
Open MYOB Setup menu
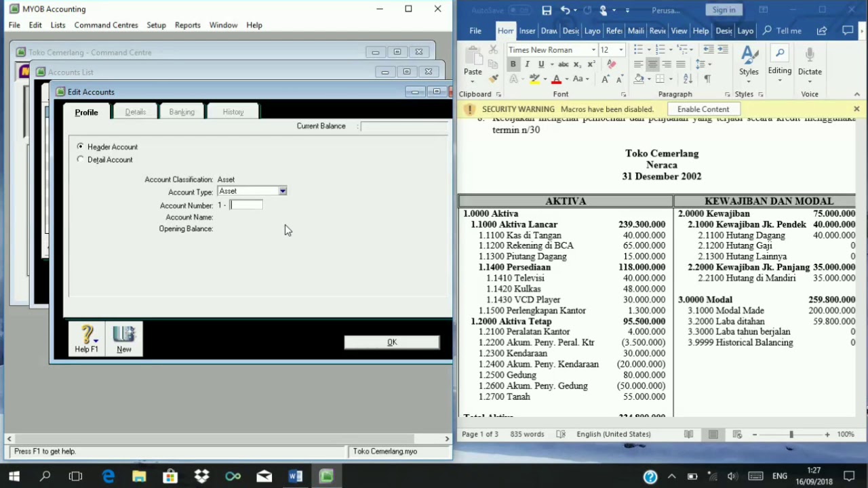coord(156,25)
